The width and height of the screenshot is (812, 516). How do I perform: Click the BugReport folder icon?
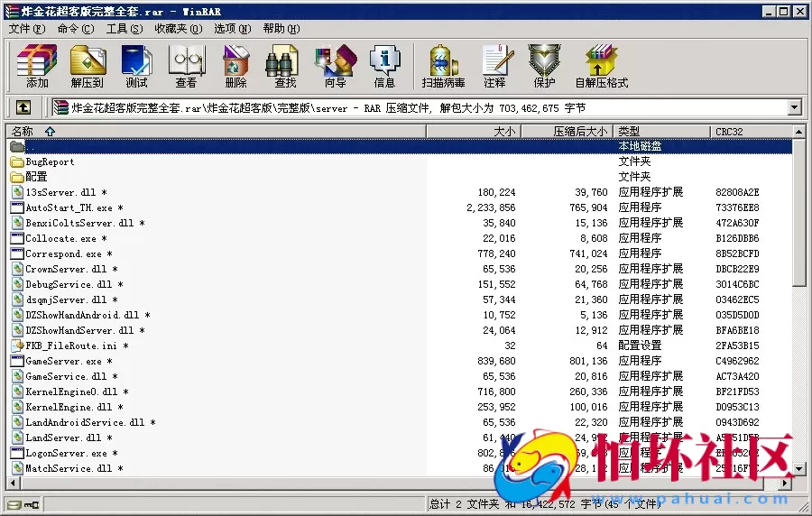click(17, 162)
